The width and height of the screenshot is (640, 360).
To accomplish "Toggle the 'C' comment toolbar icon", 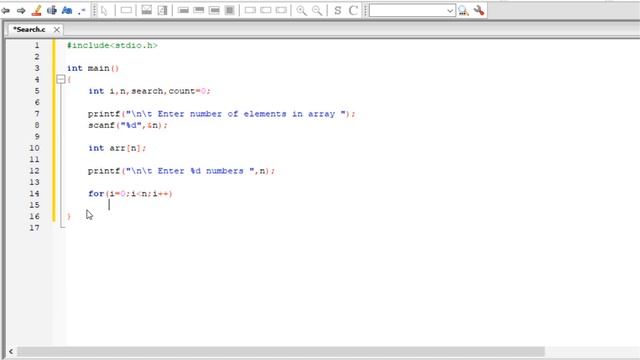I will [x=353, y=10].
